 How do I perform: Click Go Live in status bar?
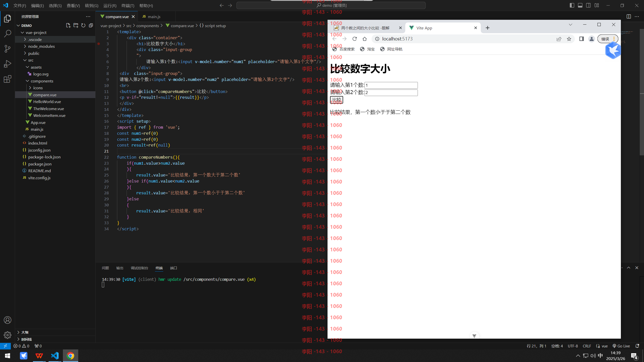pos(621,346)
